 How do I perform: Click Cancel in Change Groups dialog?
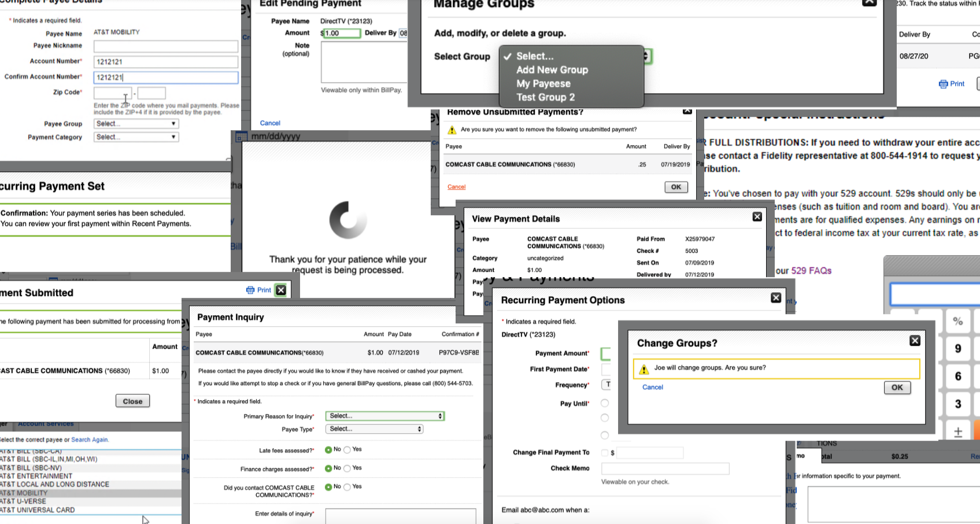coord(653,388)
